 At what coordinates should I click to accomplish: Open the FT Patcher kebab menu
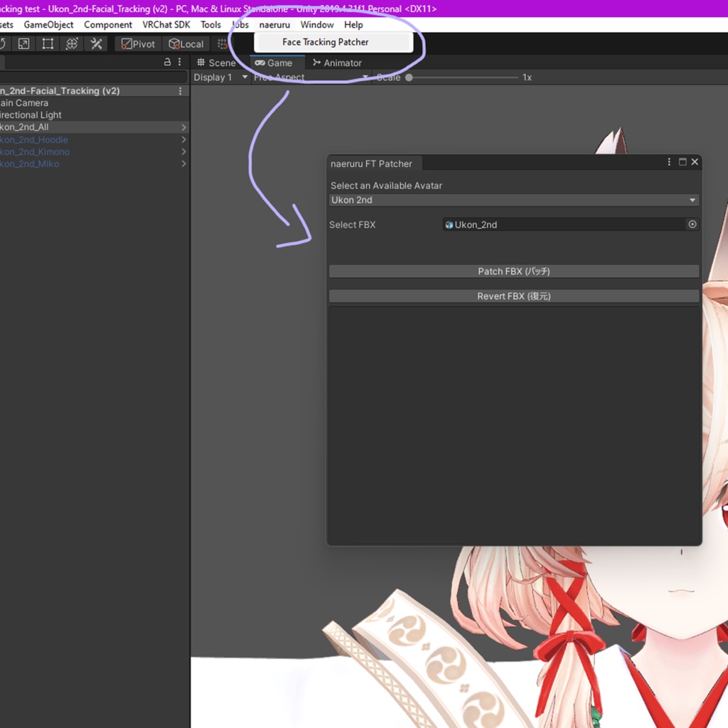pos(668,161)
